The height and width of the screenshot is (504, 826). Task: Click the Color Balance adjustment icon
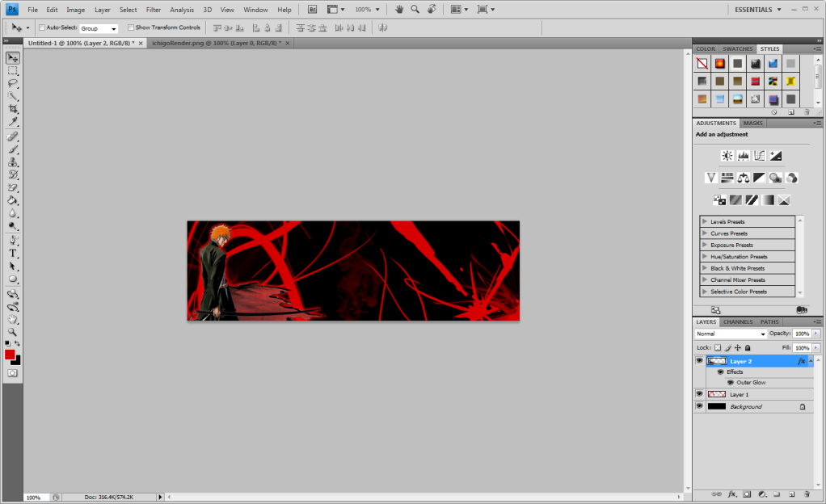click(744, 178)
